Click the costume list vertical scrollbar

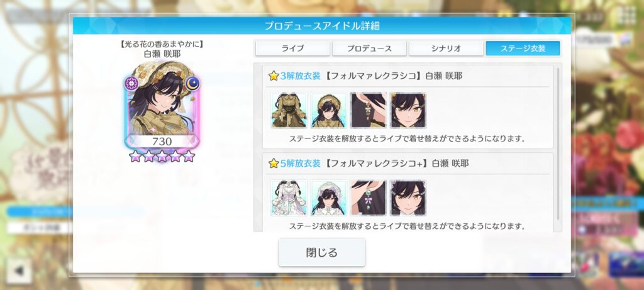558,143
